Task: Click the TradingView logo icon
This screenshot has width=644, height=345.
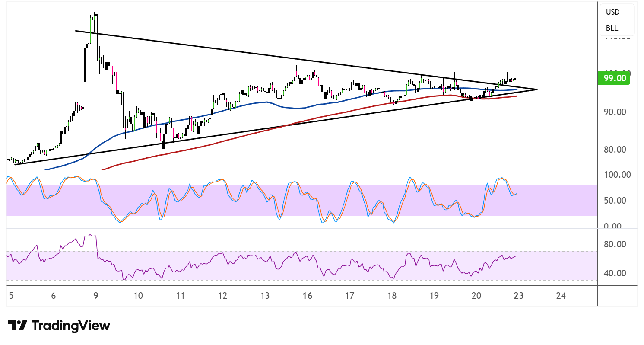Action: 17,326
